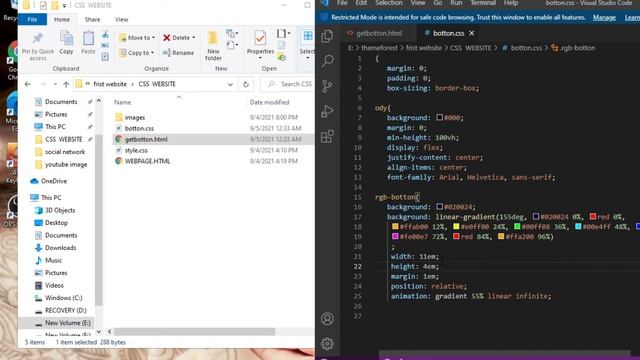Click Rename in the Organize group
Viewport: 640px width, 360px height.
[x=178, y=53]
